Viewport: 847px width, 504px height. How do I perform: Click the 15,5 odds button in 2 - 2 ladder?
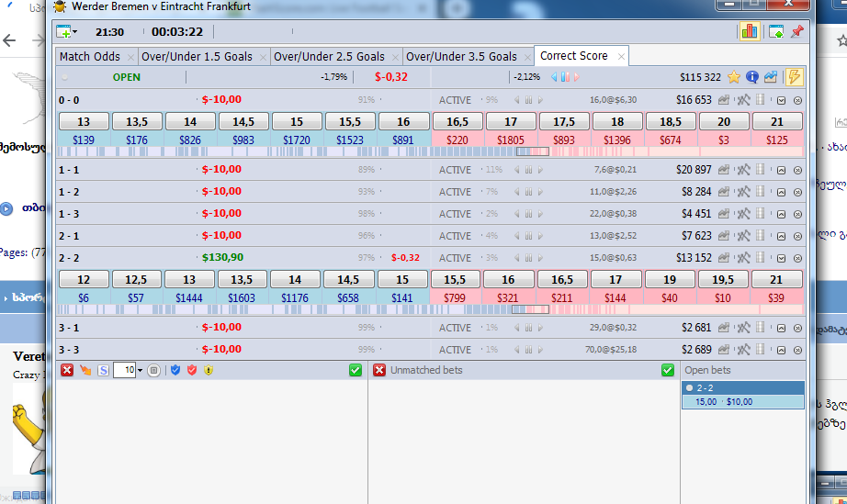click(x=455, y=279)
